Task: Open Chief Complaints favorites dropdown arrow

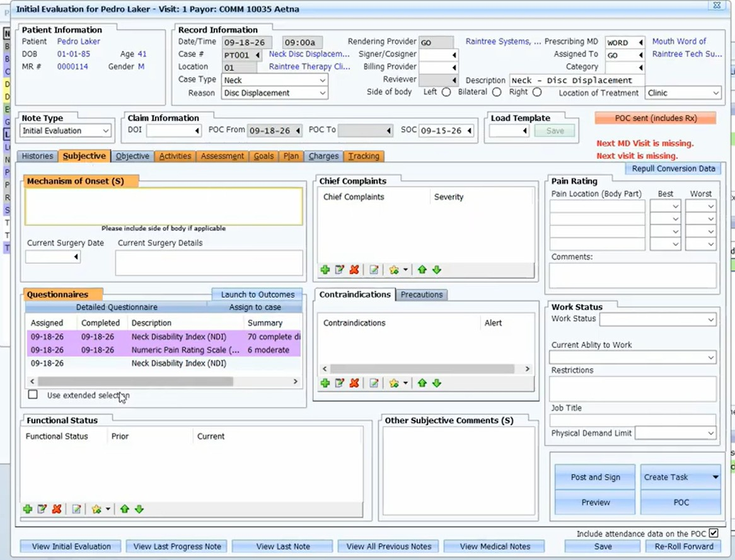Action: coord(405,270)
